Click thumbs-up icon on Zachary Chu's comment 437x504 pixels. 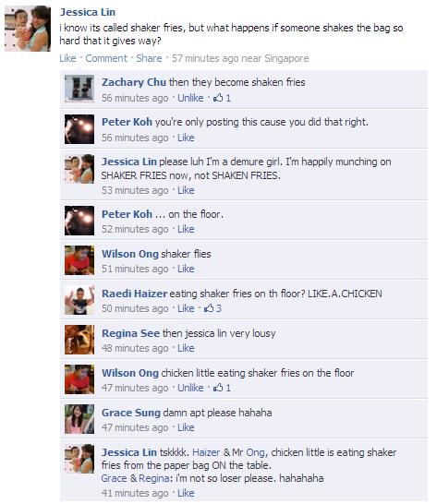click(218, 98)
